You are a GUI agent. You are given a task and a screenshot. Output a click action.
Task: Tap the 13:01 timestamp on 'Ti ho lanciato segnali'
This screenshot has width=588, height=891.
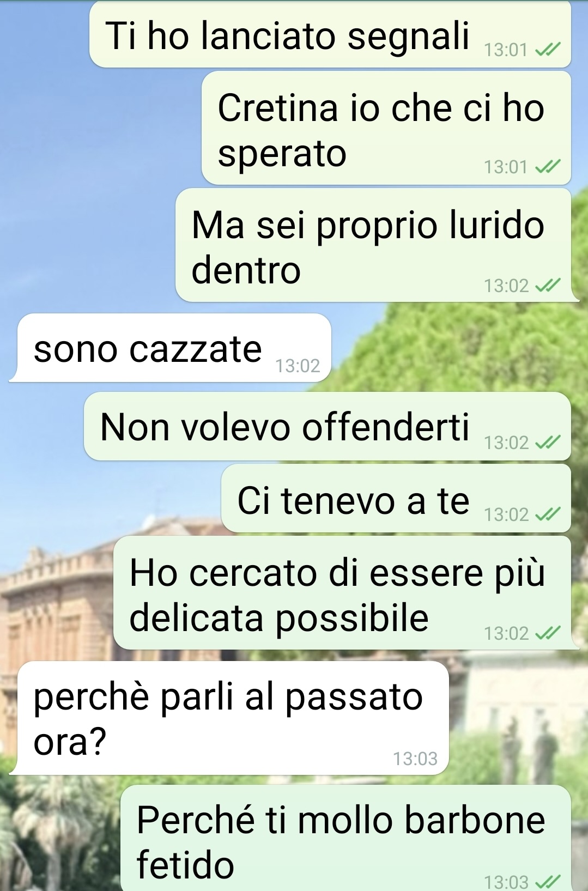[506, 50]
